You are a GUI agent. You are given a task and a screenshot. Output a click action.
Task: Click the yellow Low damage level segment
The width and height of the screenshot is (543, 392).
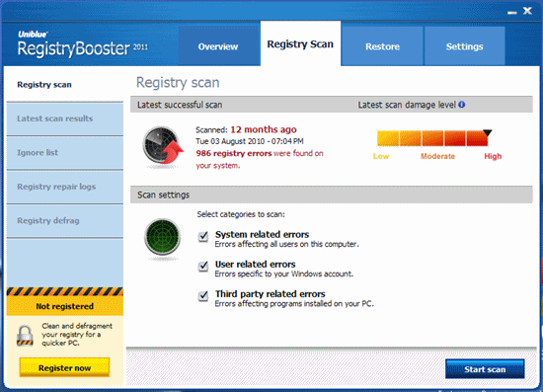388,138
